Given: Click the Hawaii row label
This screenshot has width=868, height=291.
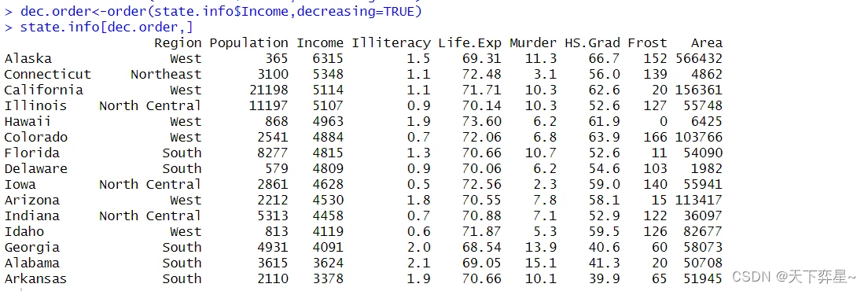Looking at the screenshot, I should pos(28,122).
